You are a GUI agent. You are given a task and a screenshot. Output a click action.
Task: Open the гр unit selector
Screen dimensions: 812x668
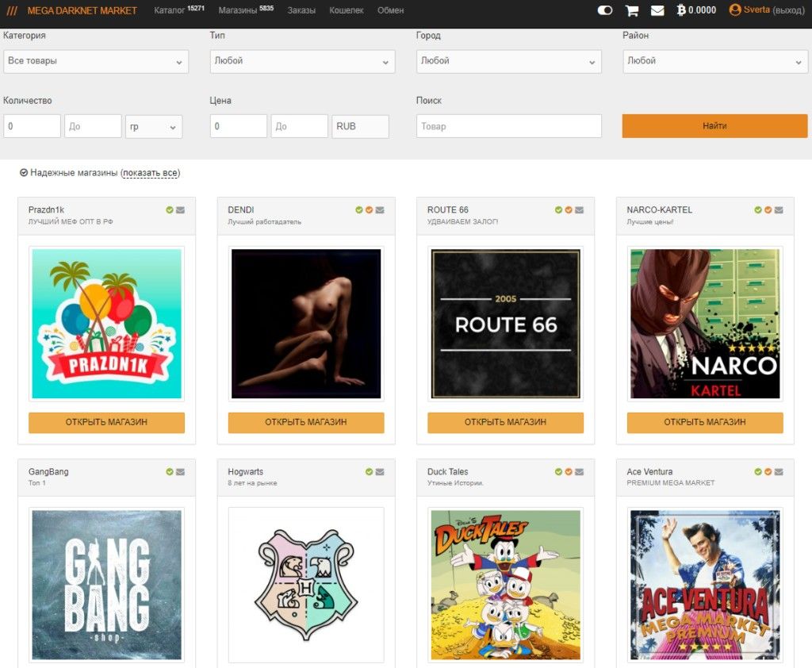[153, 127]
